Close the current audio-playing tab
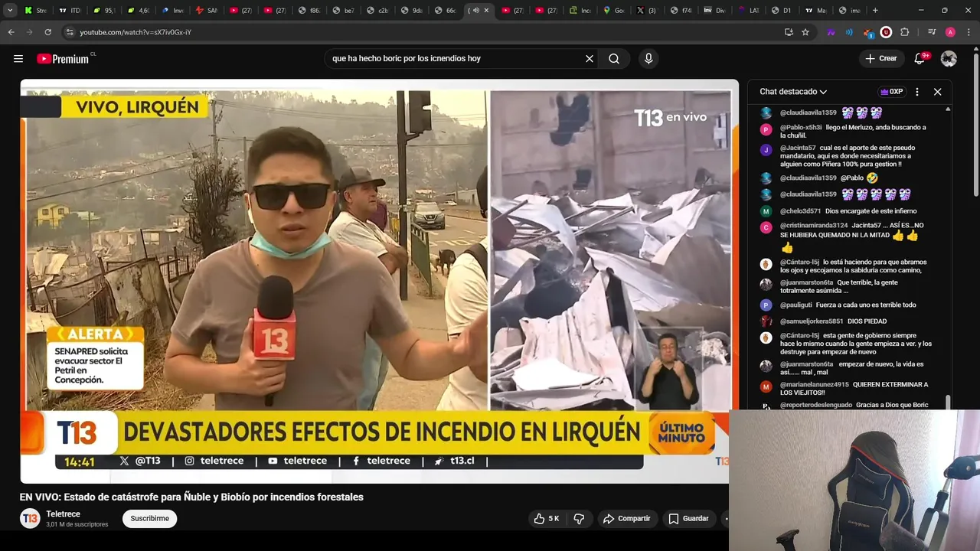980x551 pixels. click(486, 10)
